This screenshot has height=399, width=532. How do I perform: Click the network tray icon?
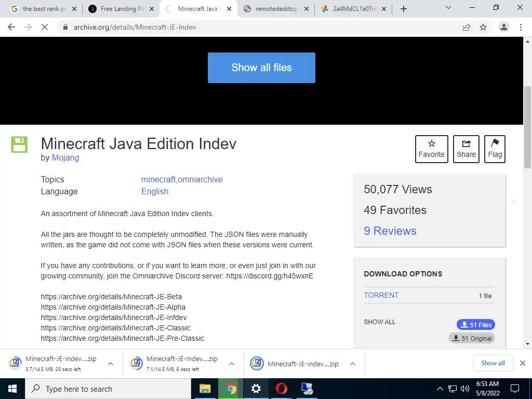coord(453,389)
